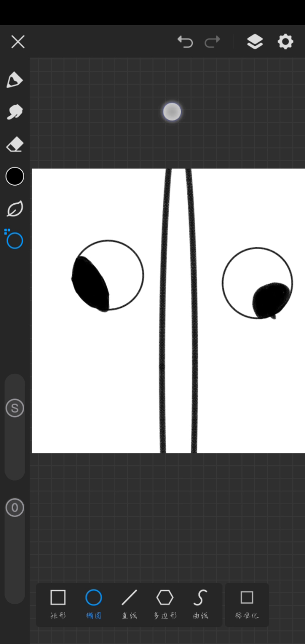This screenshot has width=305, height=644.
Task: Undo the last stroke
Action: 185,42
